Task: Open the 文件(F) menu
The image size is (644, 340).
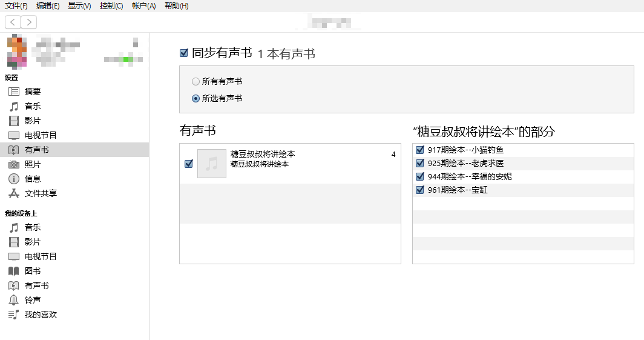Action: 16,5
